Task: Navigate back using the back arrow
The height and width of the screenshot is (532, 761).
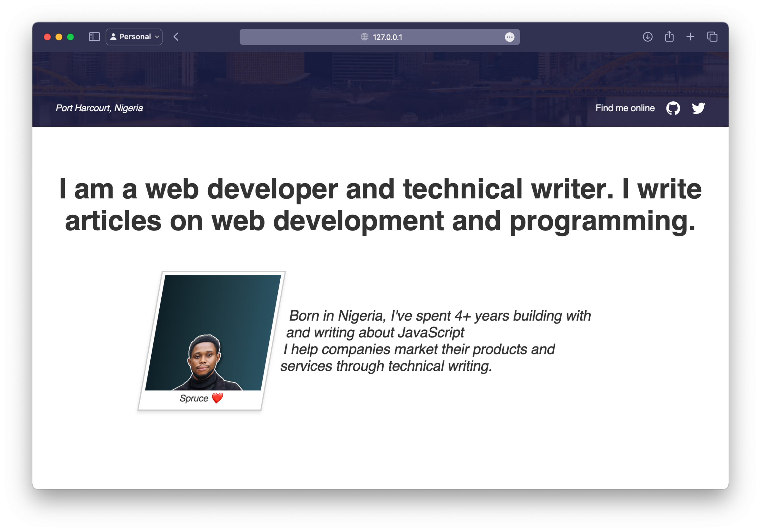Action: 176,37
